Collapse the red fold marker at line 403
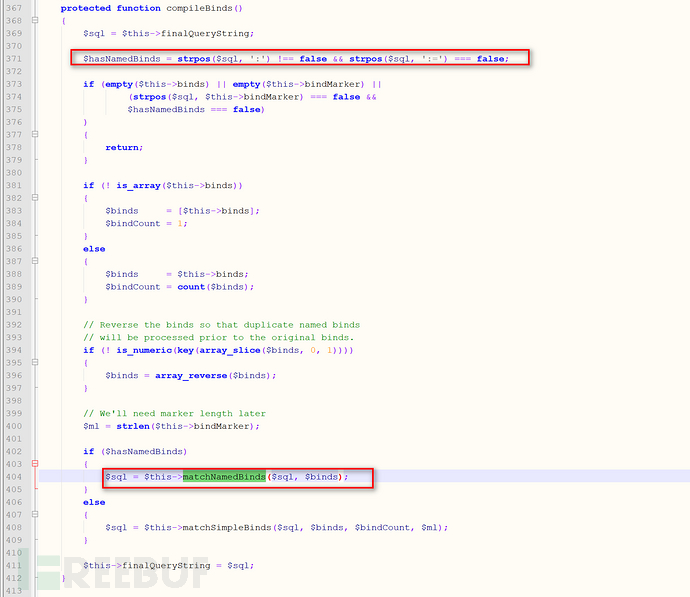 pyautogui.click(x=35, y=463)
